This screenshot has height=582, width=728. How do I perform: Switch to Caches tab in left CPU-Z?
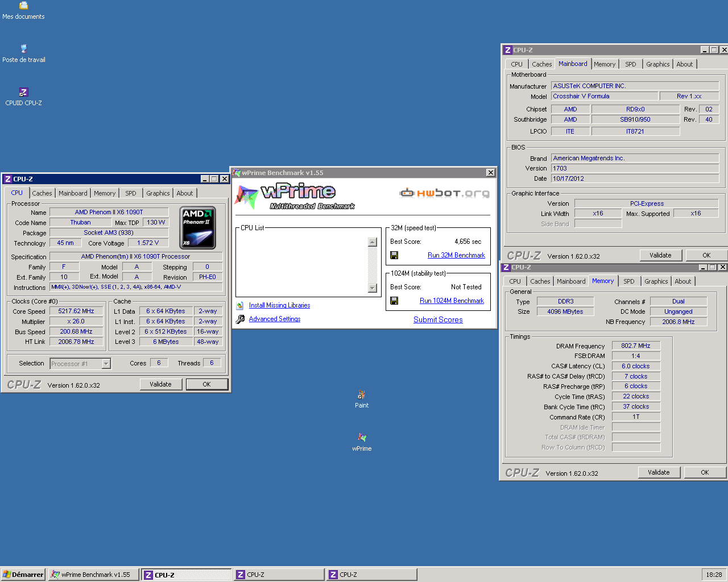tap(42, 193)
